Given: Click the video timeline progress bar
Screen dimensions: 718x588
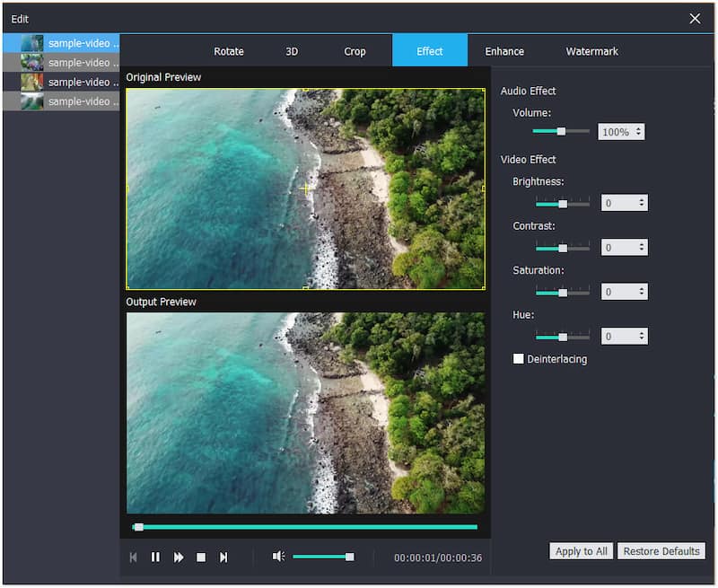Looking at the screenshot, I should tap(305, 527).
